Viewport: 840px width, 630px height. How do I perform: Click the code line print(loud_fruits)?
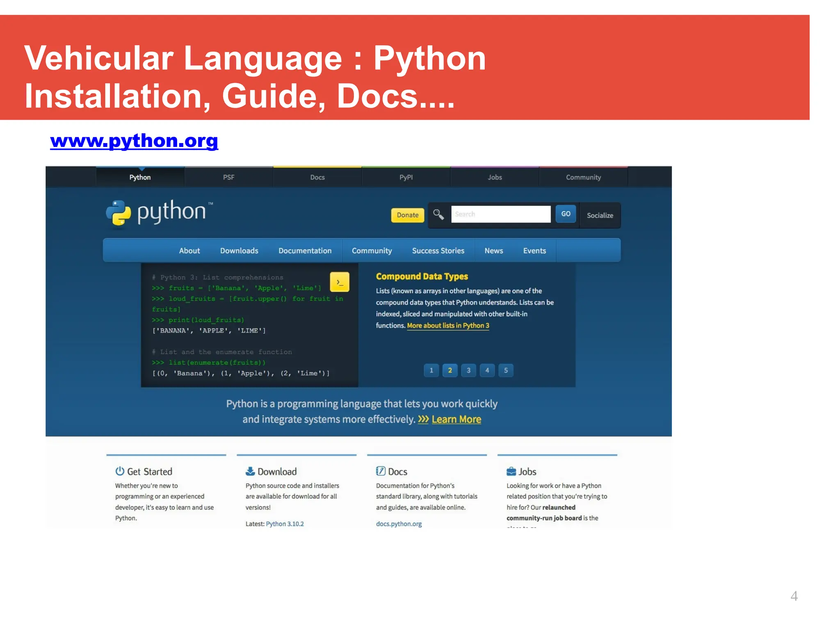tap(198, 320)
